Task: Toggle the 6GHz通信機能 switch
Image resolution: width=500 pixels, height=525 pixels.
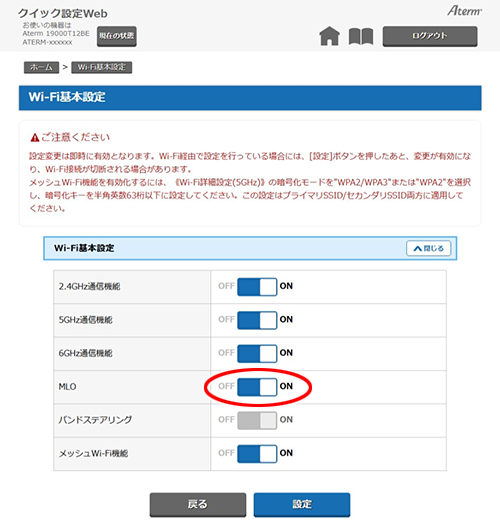Action: tap(257, 353)
